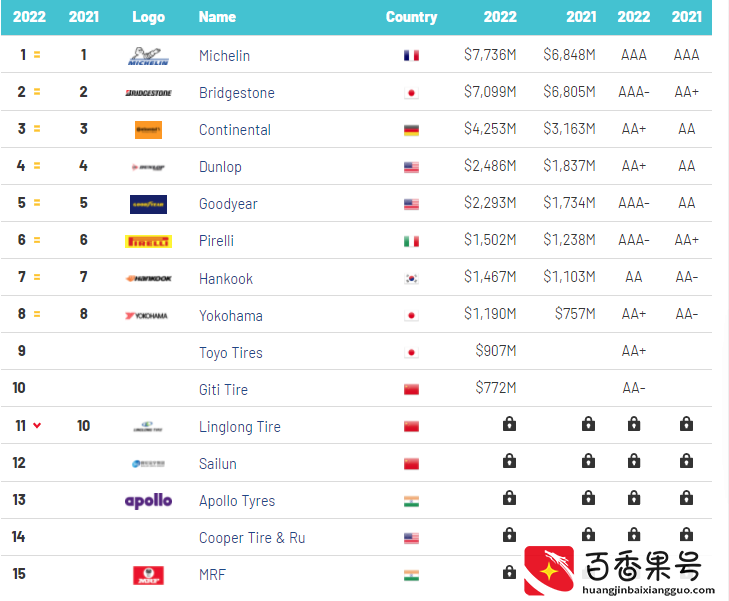
Task: Click the Germany flag in Continental row
Action: pos(411,130)
